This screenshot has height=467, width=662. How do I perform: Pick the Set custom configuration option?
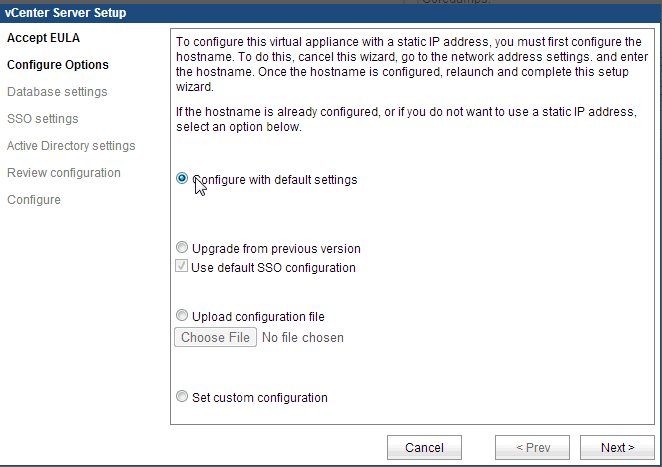[x=182, y=397]
